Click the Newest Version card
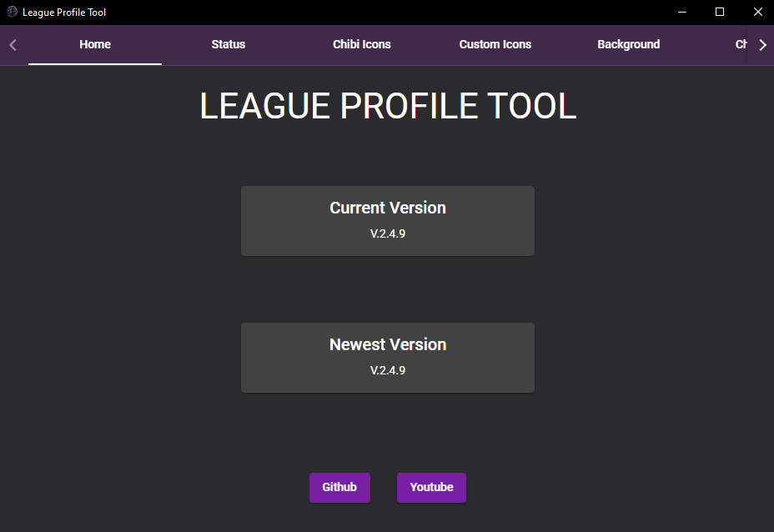This screenshot has width=774, height=532. [387, 357]
